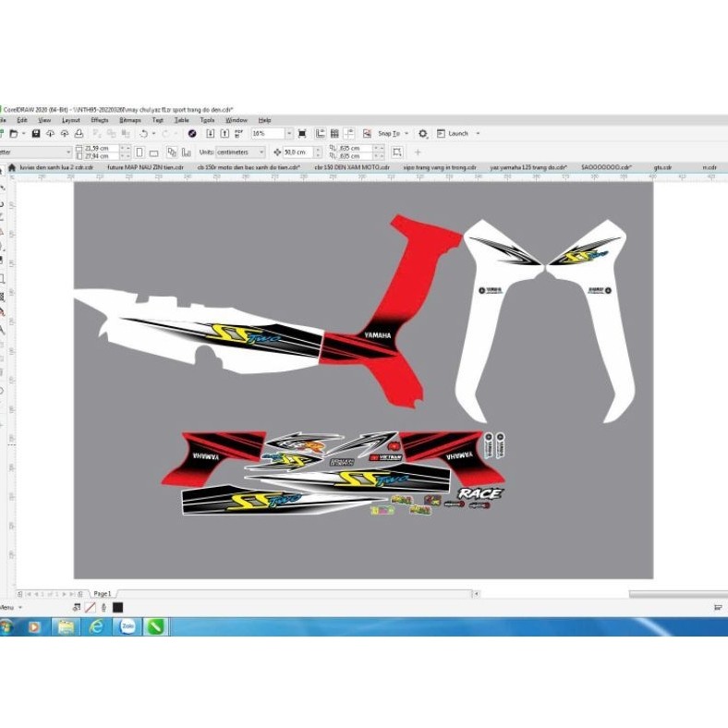Toggle Show Rulers button
Viewport: 728px width, 728px height.
321,134
